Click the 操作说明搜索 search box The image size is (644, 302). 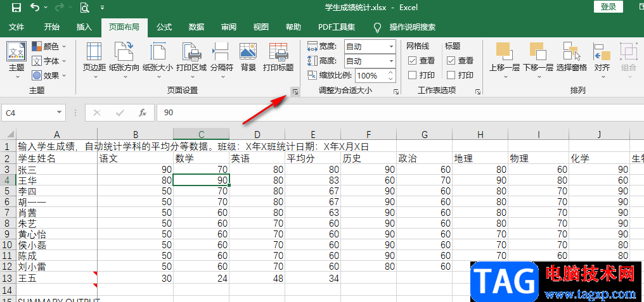click(413, 27)
